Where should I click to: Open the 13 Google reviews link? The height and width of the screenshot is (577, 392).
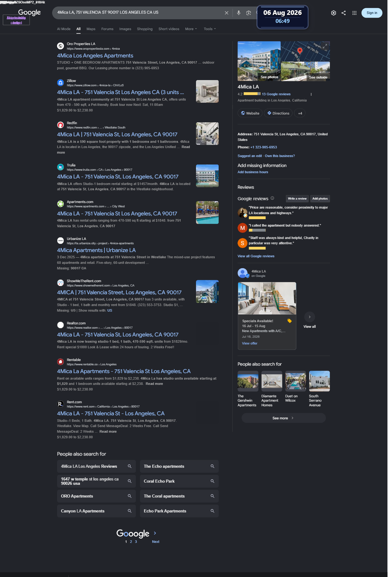coord(276,94)
